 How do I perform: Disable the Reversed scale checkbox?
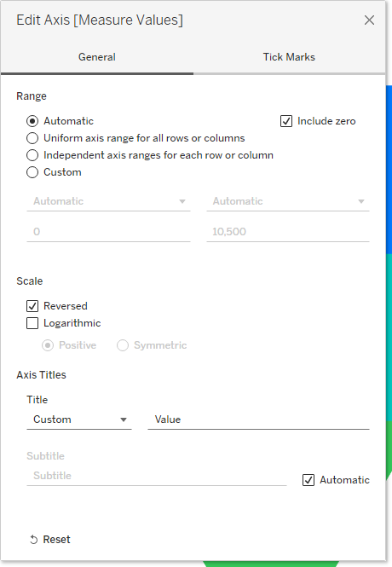[x=32, y=306]
